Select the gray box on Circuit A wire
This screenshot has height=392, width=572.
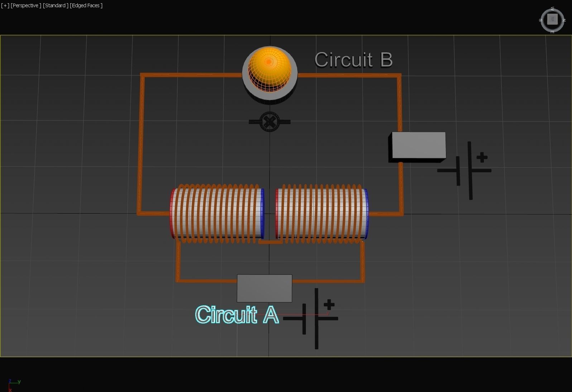tap(264, 288)
